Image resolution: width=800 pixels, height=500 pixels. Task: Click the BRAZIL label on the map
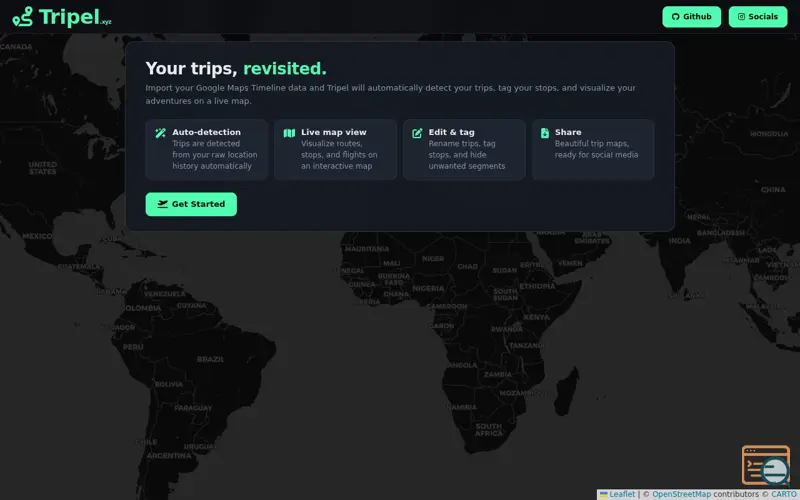(x=210, y=359)
